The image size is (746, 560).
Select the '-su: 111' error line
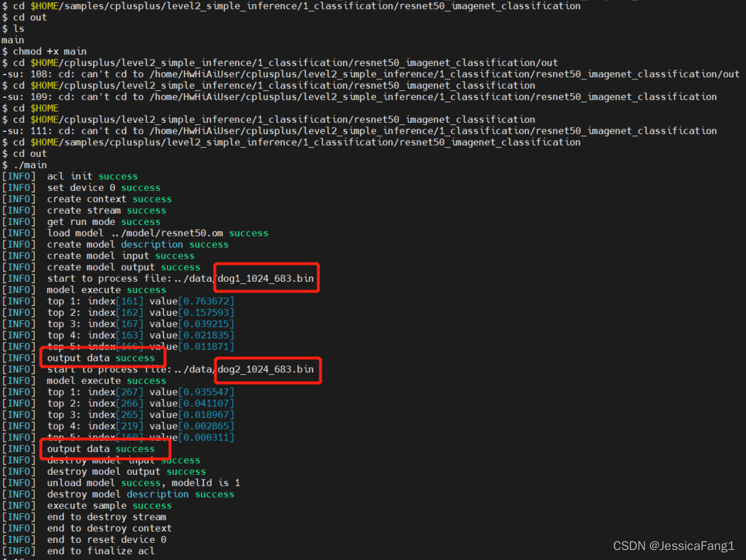pos(359,131)
